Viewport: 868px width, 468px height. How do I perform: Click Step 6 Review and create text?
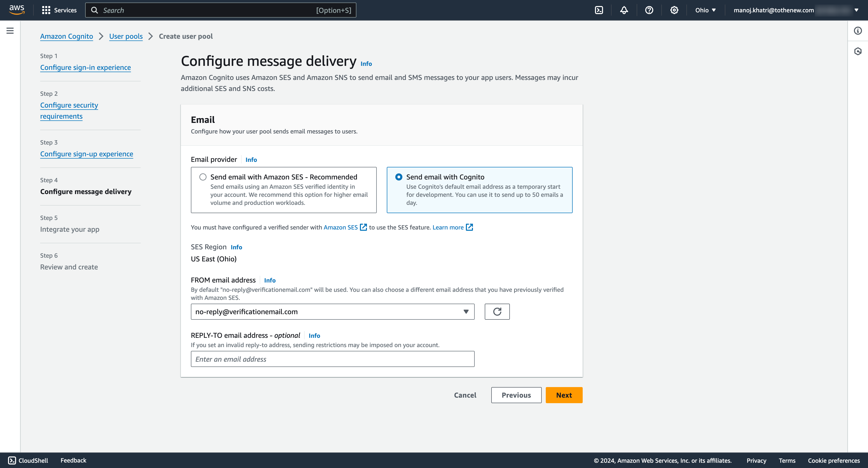coord(69,267)
